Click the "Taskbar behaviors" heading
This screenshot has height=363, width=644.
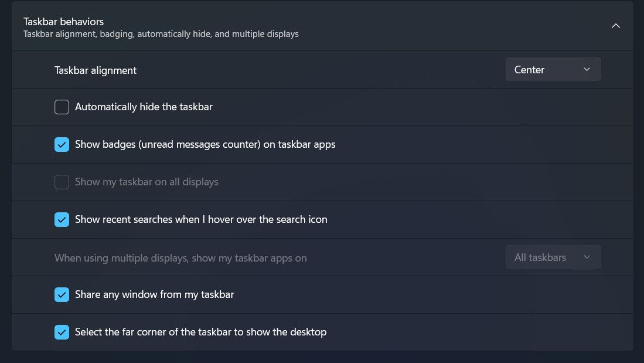click(x=63, y=21)
